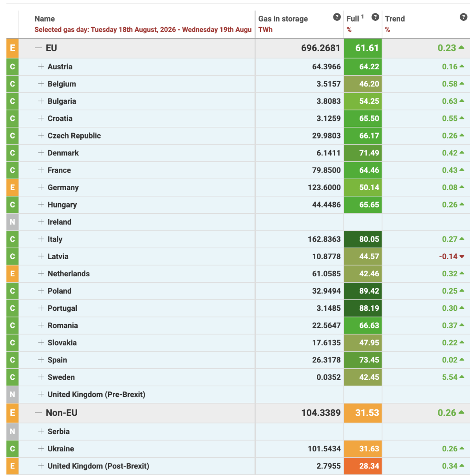Expand the Latvia row

pos(41,256)
